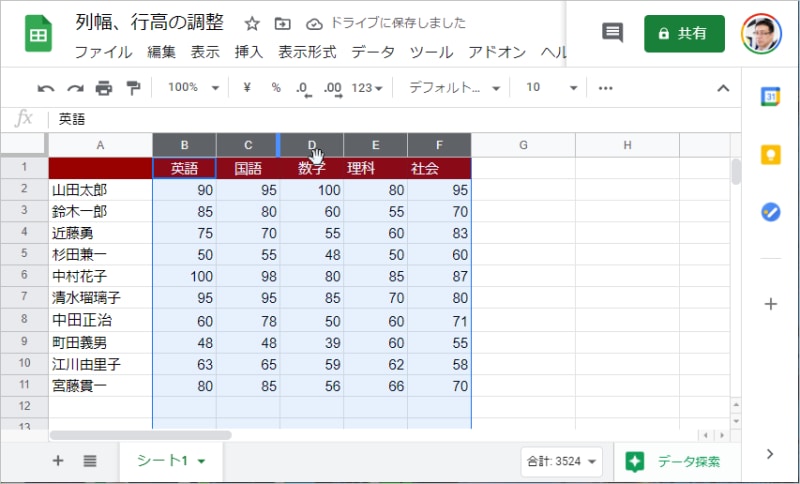The width and height of the screenshot is (800, 484).
Task: Hide side panel with chevron
Action: pyautogui.click(x=770, y=454)
